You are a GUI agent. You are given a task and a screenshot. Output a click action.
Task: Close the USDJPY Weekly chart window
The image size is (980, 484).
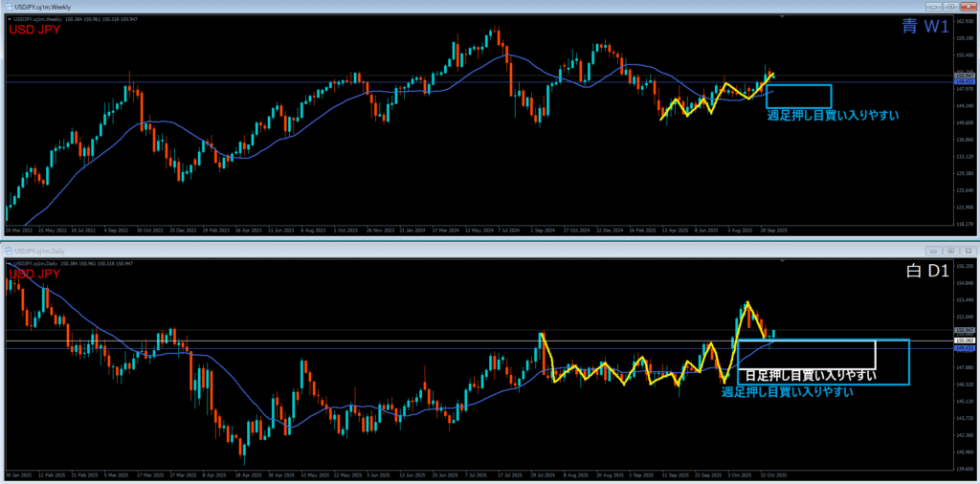point(967,7)
